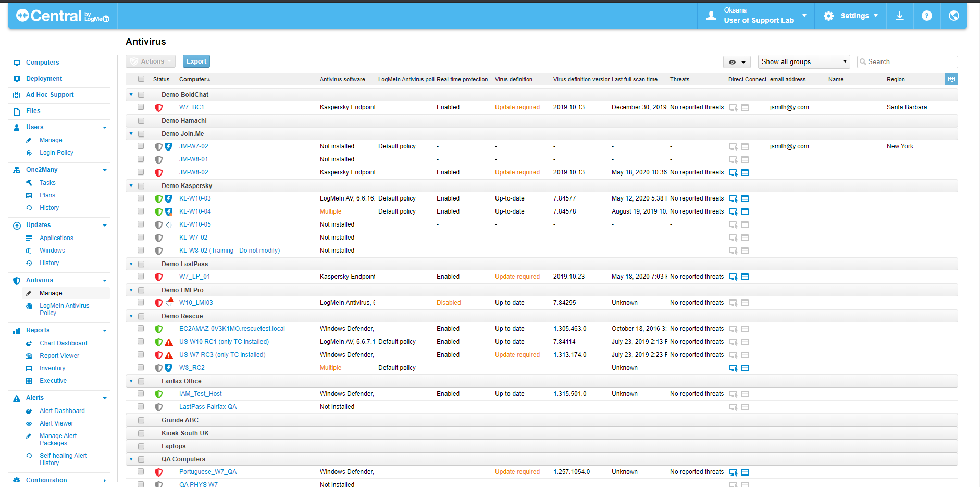The image size is (980, 487).
Task: Click red shield status icon for W7_BC1
Action: (159, 107)
